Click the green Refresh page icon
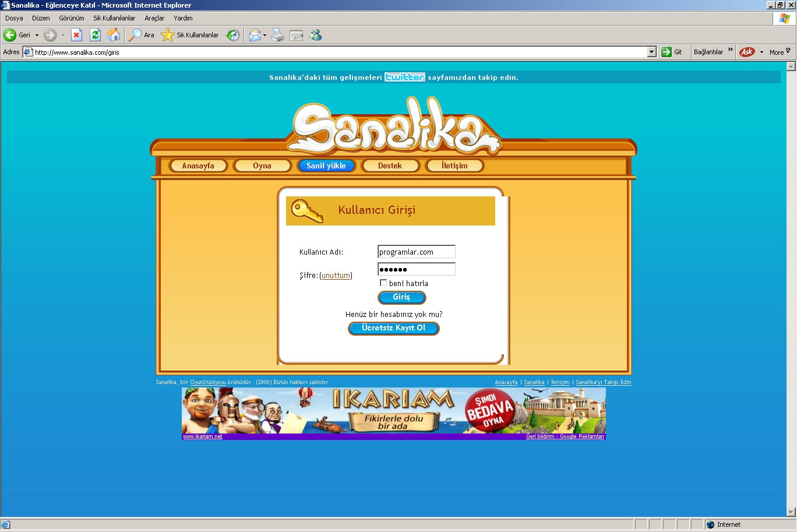797x532 pixels. pyautogui.click(x=95, y=35)
